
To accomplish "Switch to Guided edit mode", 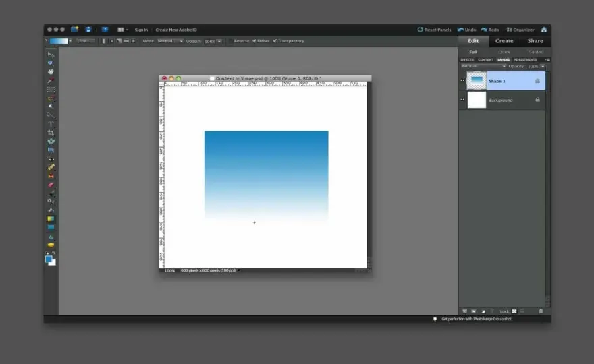I will (x=536, y=52).
